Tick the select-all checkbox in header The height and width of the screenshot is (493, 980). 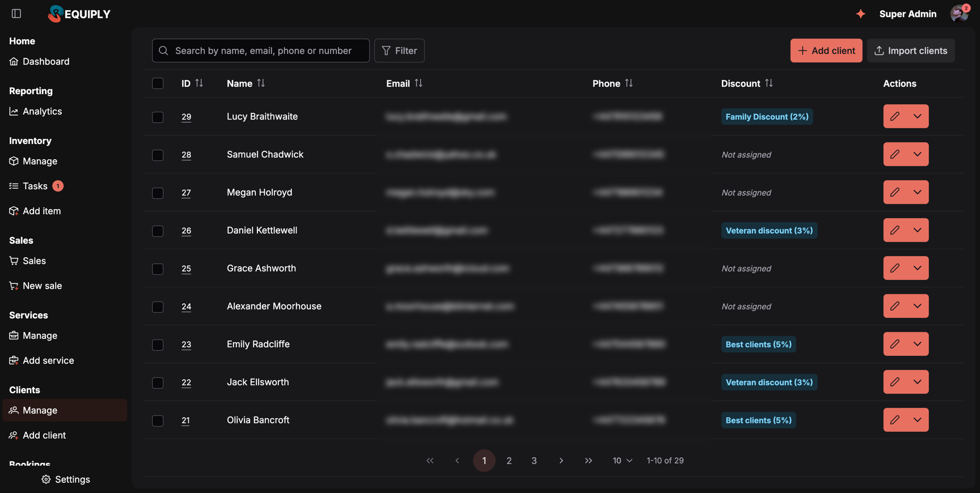158,83
